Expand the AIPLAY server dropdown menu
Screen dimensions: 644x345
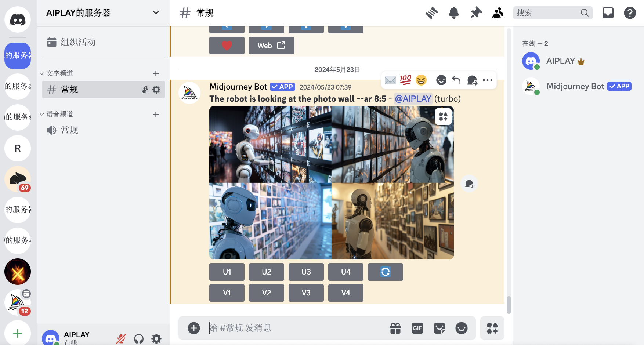tap(156, 13)
